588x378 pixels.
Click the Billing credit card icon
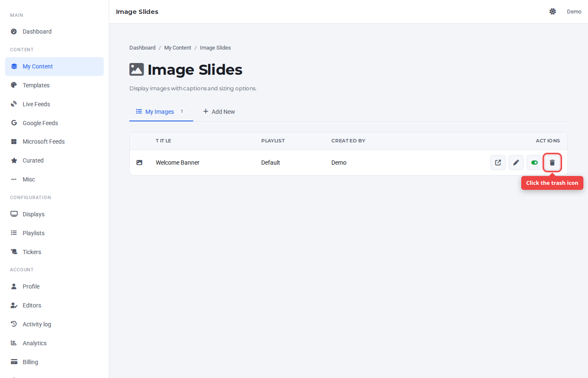tap(14, 362)
